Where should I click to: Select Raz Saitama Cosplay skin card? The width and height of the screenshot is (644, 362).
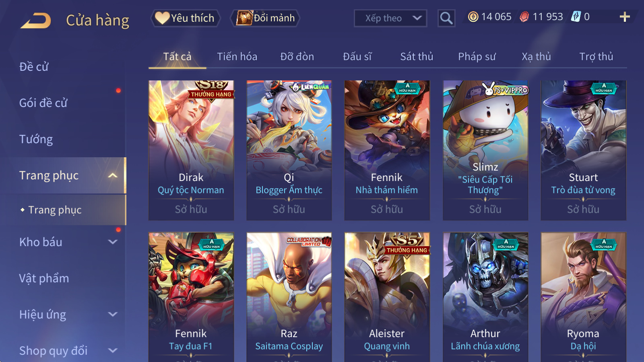click(289, 297)
